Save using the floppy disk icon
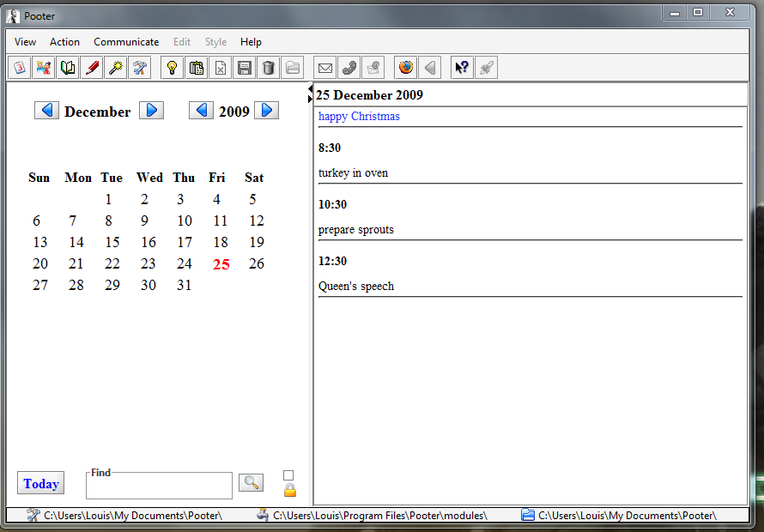Screen dimensions: 764x532 pos(244,68)
